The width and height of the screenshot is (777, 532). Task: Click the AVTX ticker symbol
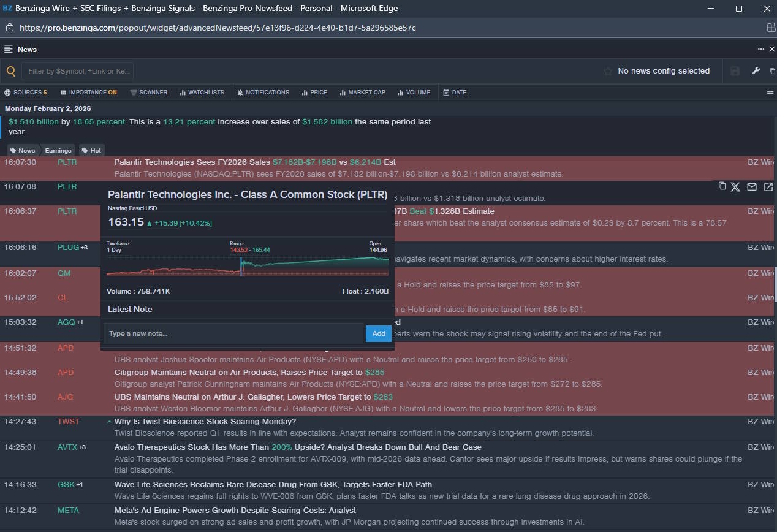(67, 447)
